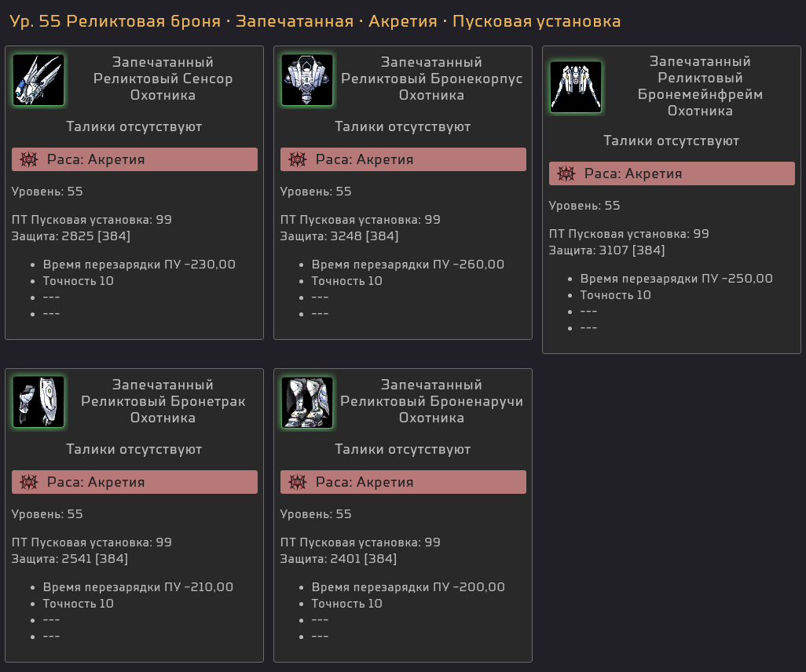The height and width of the screenshot is (672, 806).
Task: Select text Защита: 2541 [384]
Action: [x=70, y=559]
